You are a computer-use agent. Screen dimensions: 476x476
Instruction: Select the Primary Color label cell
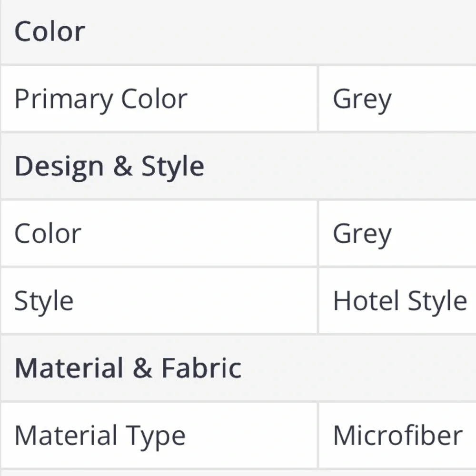pyautogui.click(x=159, y=99)
